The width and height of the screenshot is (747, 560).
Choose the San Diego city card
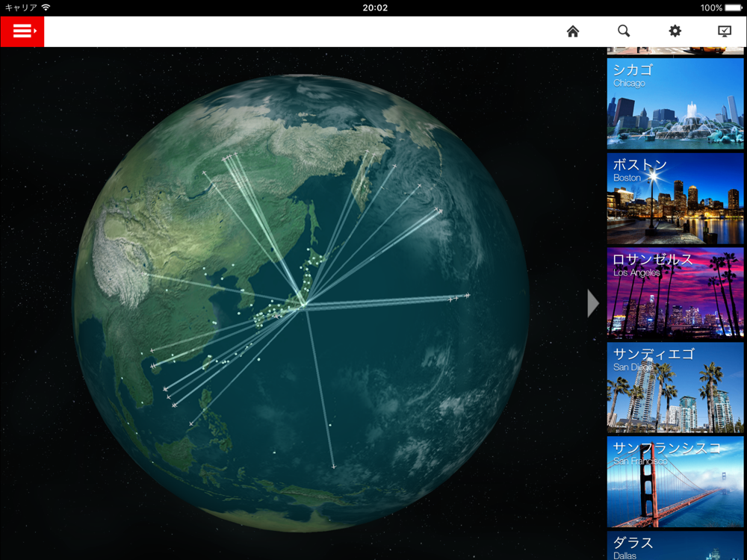(x=675, y=388)
